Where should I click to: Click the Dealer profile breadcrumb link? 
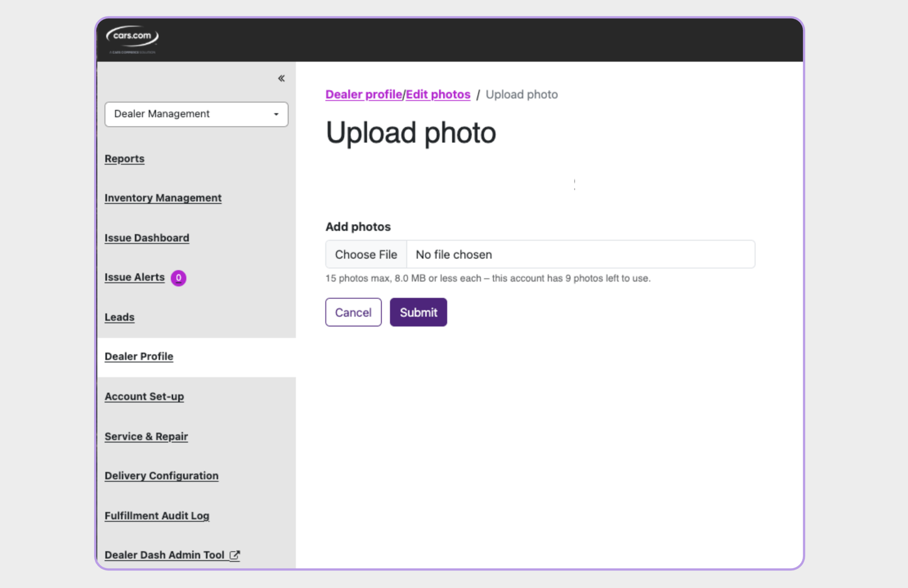(364, 95)
